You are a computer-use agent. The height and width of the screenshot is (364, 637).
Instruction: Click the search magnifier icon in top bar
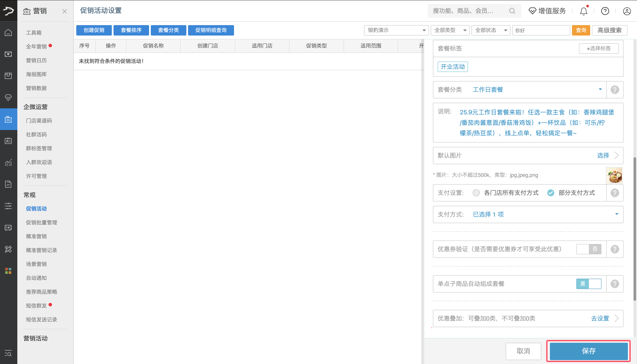tap(512, 11)
